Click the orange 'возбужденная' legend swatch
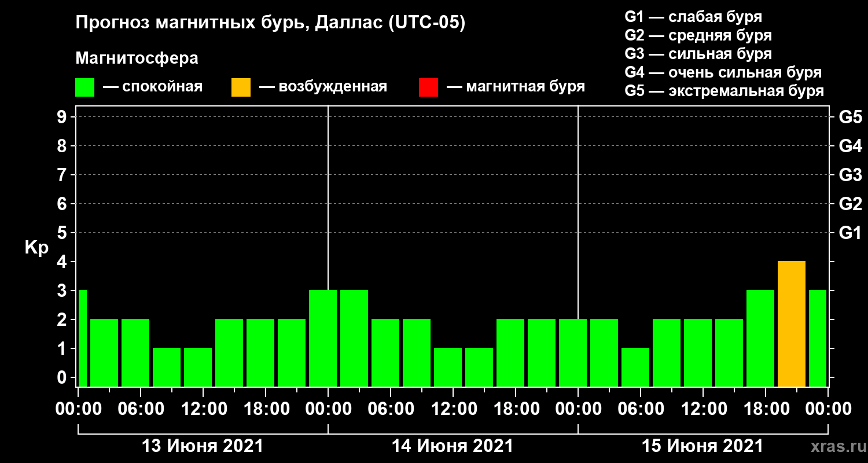 (x=241, y=87)
